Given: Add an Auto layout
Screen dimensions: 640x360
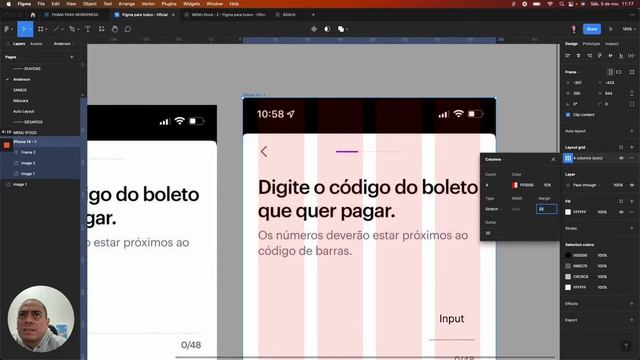Looking at the screenshot, I should 632,131.
